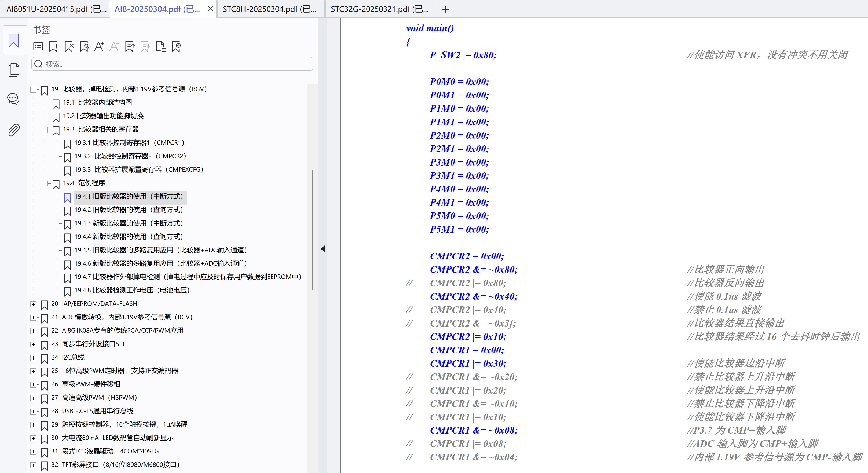Click the move bookmark up icon
The width and height of the screenshot is (868, 473).
tap(130, 46)
